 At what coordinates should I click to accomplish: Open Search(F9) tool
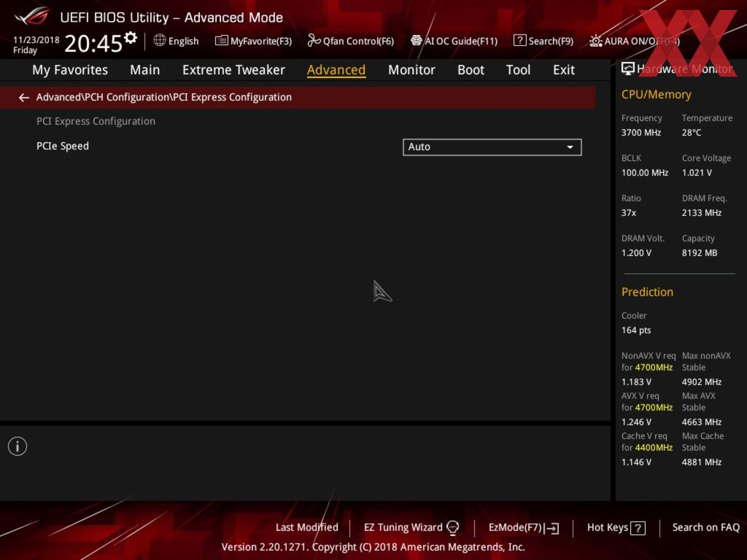pyautogui.click(x=543, y=41)
